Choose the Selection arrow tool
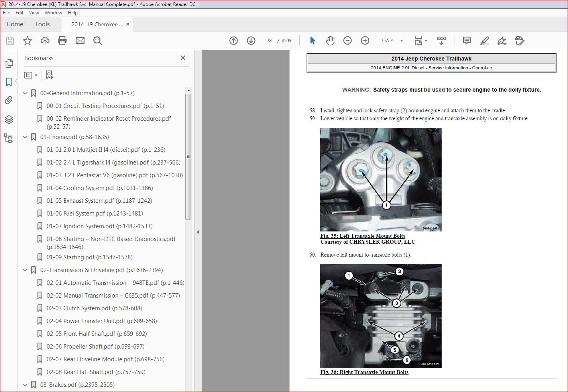Image resolution: width=568 pixels, height=392 pixels. coord(312,41)
